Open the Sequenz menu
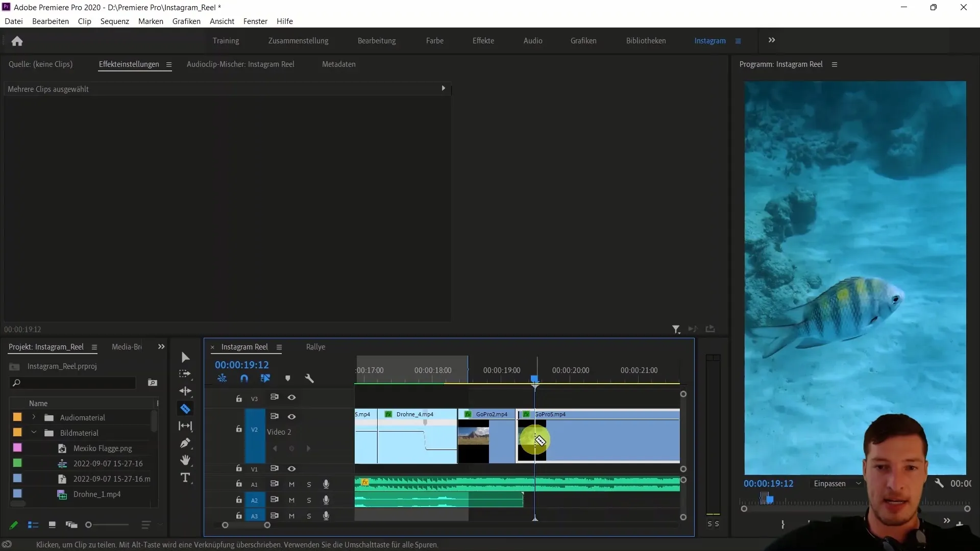 pos(115,21)
